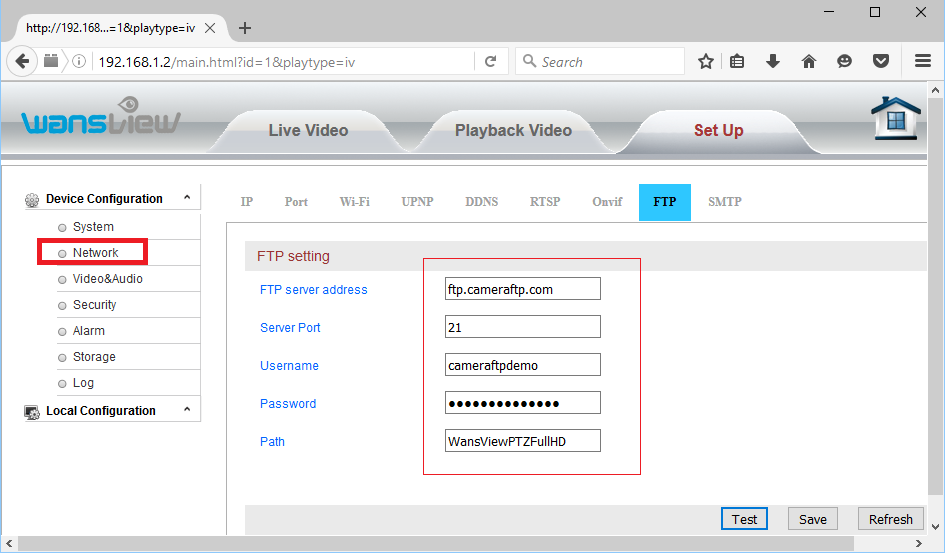
Task: Open the Firefox downloads arrow icon
Action: pos(772,61)
